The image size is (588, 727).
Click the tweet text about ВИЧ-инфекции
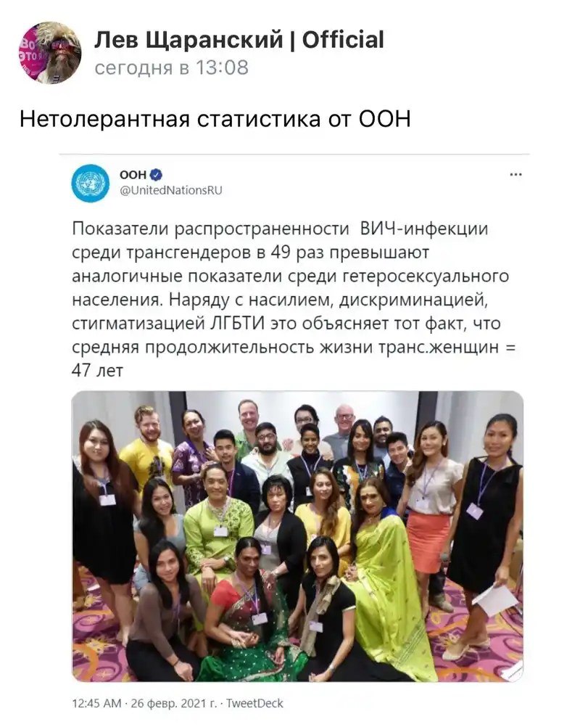tap(294, 300)
